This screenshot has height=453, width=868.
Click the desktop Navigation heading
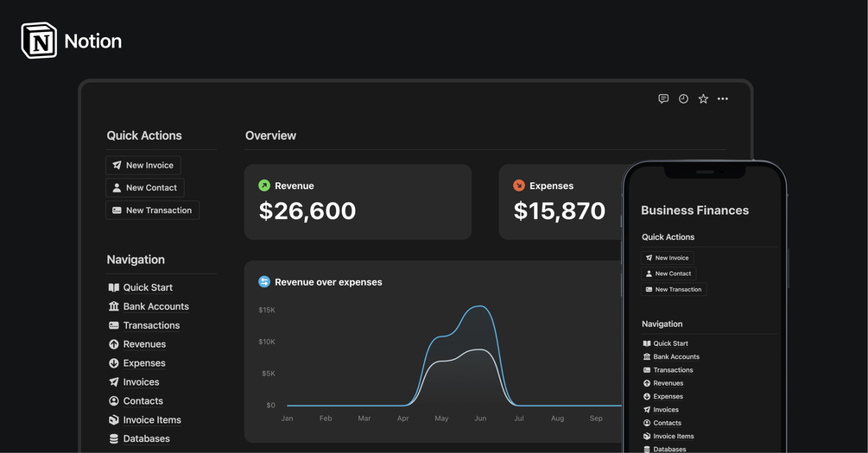click(x=136, y=260)
